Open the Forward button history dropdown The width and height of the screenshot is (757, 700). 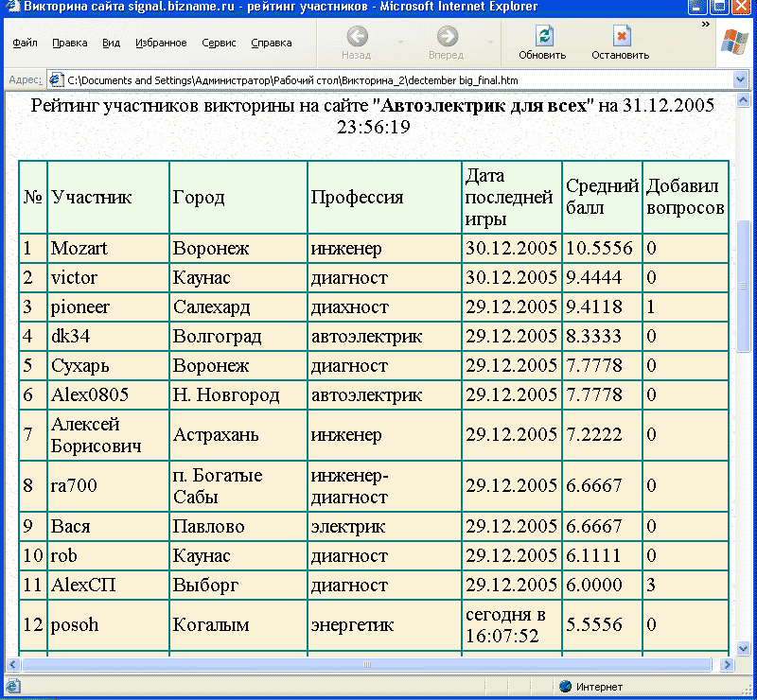(490, 43)
